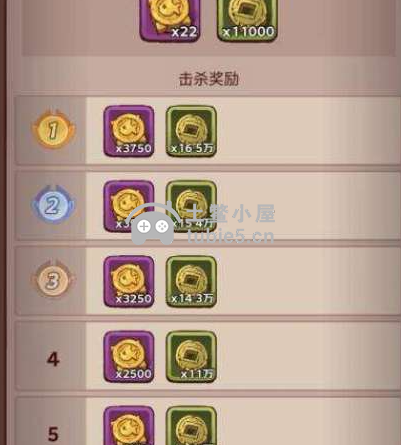Screen dimensions: 401x445
Task: Select the silver rank 2 medal
Action: coord(53,205)
